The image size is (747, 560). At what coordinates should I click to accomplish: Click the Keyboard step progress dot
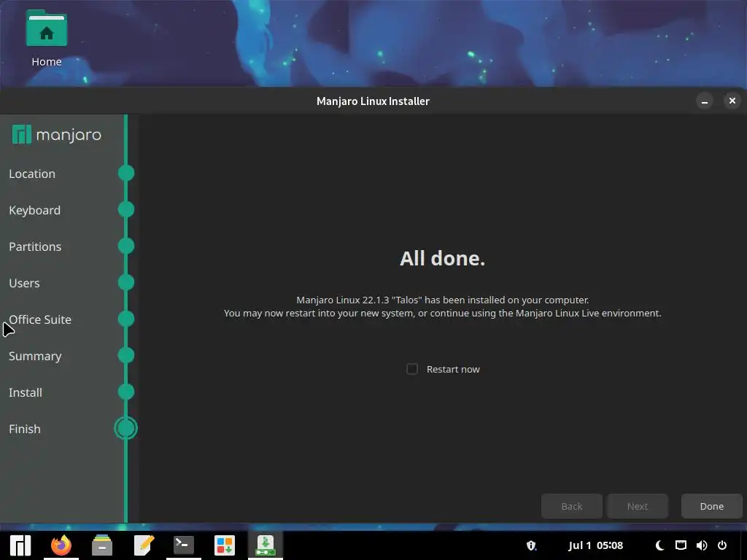[125, 209]
